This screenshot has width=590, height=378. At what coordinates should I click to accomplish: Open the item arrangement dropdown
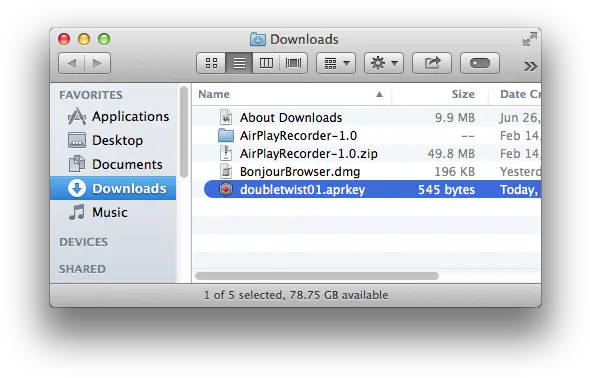(x=336, y=63)
